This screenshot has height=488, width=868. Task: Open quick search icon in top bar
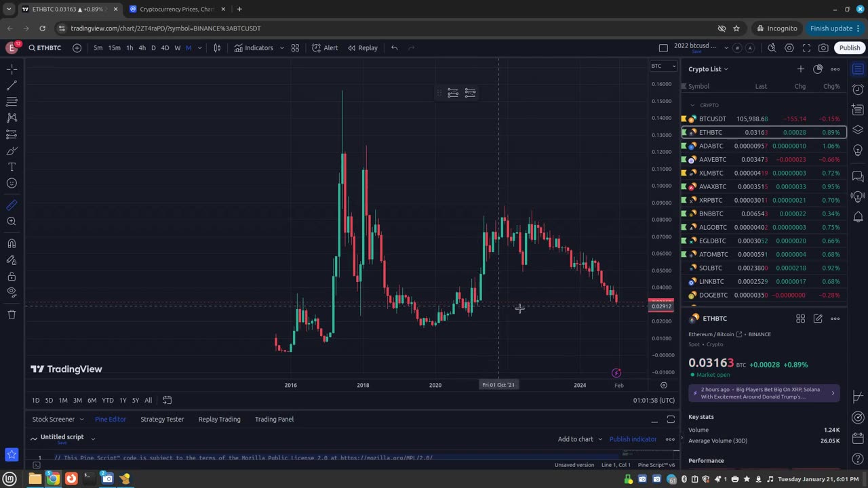(772, 48)
